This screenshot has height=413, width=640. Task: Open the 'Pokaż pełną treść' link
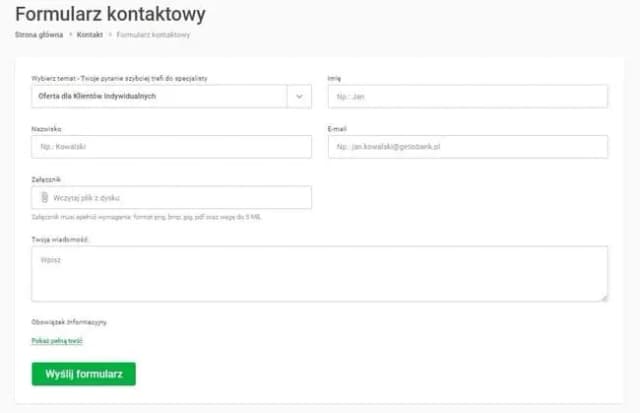56,341
